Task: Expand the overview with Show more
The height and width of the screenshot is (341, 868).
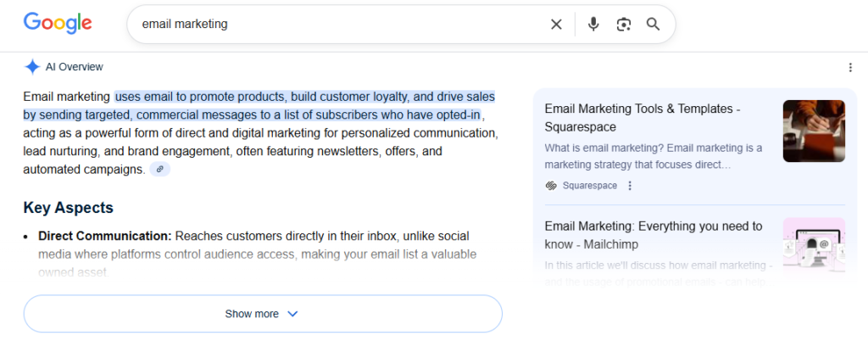Action: pos(262,314)
